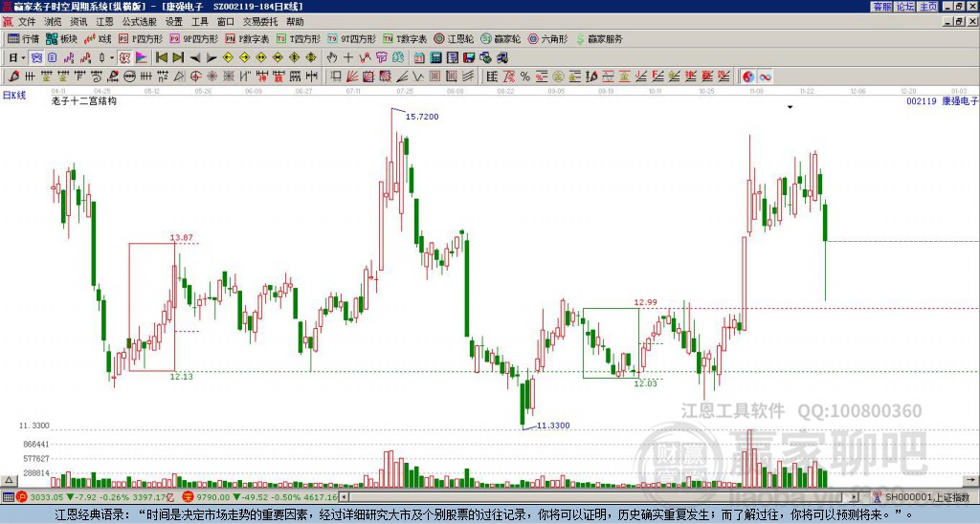Click the 日K线 label

tap(13, 95)
